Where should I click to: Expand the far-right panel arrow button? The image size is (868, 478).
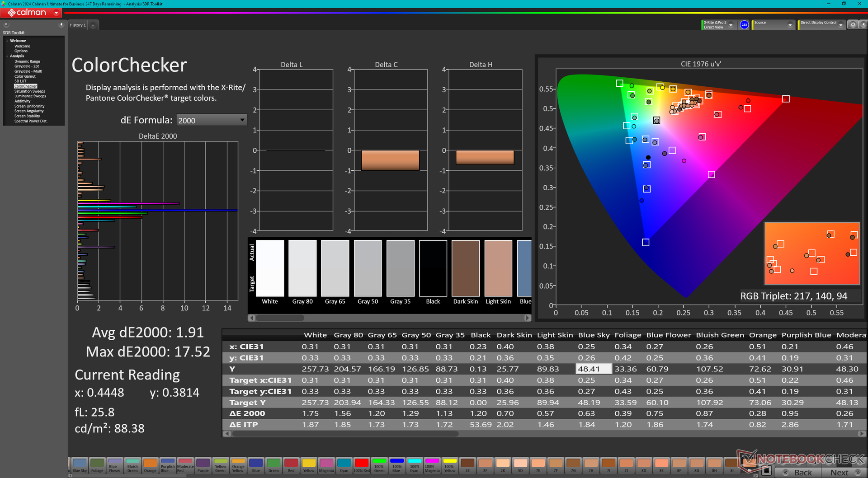point(863,25)
